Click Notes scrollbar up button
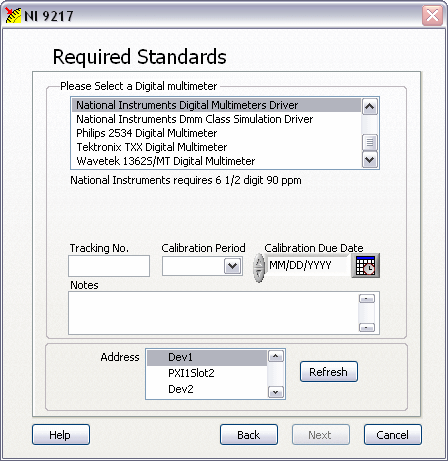This screenshot has width=448, height=461. coord(367,299)
